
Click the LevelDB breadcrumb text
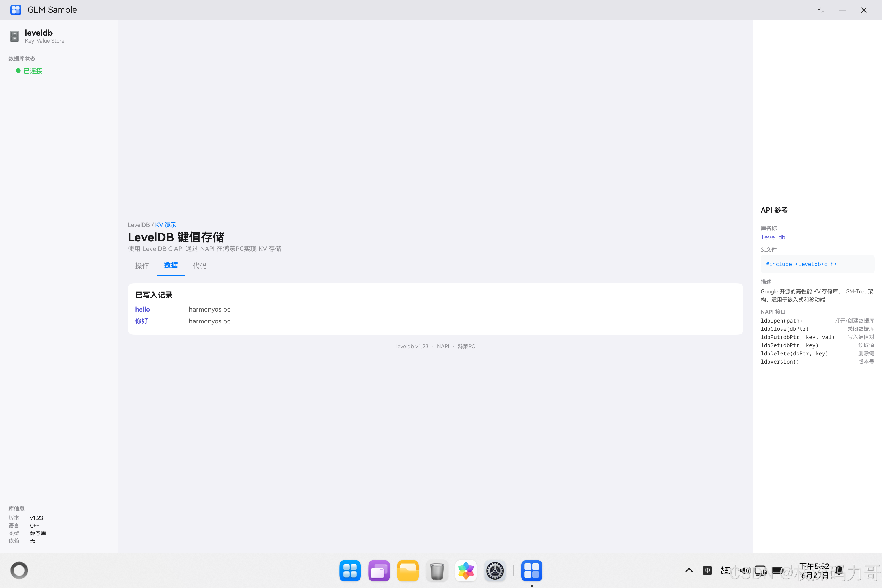click(138, 225)
